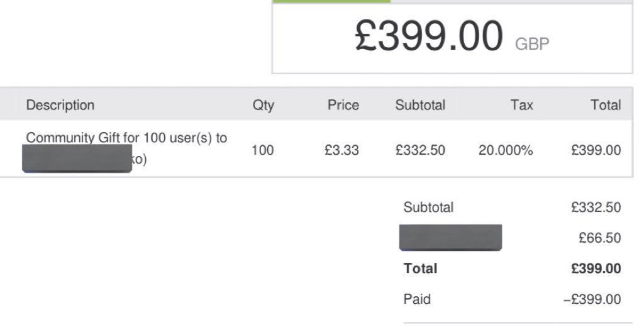Click the –£399.00 paid amount
This screenshot has width=644, height=329.
pyautogui.click(x=592, y=299)
